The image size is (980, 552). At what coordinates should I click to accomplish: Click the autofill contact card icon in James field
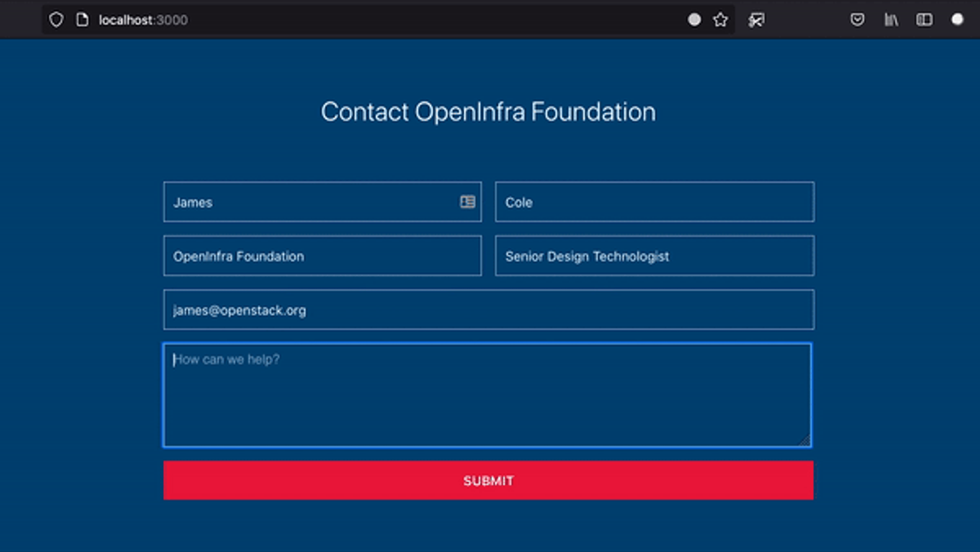(467, 202)
